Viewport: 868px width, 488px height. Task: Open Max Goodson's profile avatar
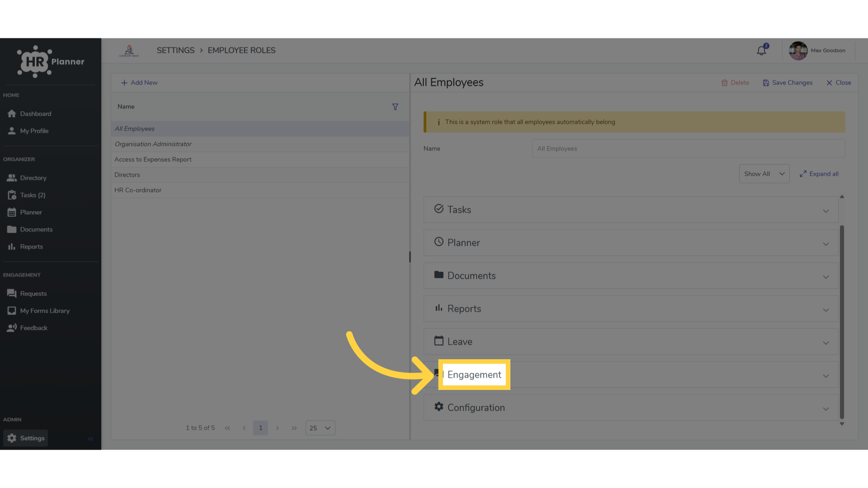tap(798, 51)
